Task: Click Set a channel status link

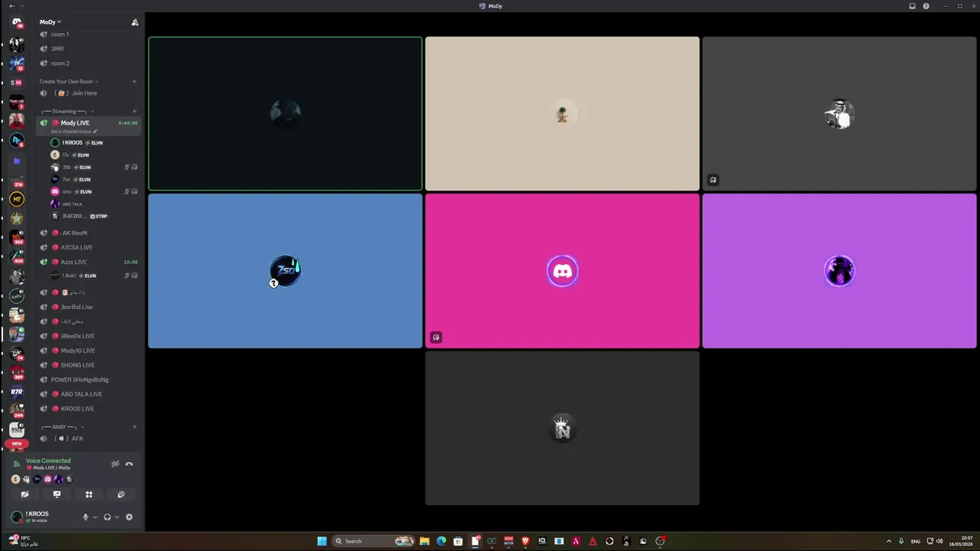Action: tap(74, 132)
